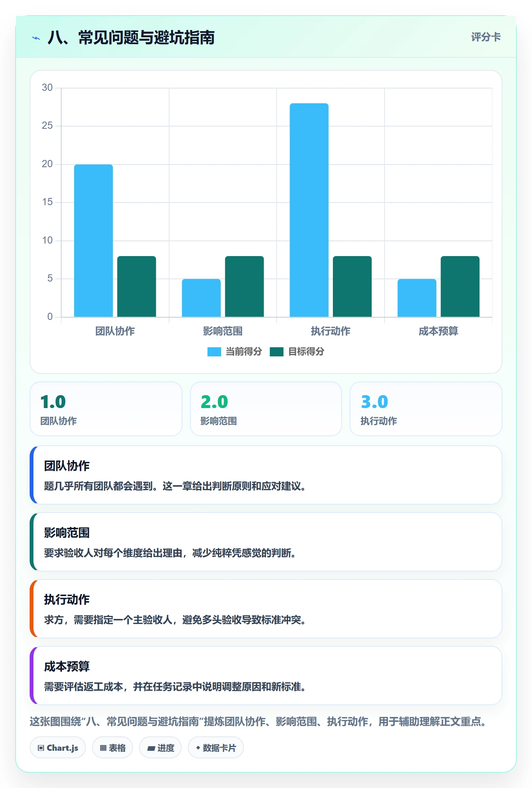The height and width of the screenshot is (788, 532).
Task: Toggle the 目标得分 legend item
Action: click(x=297, y=351)
